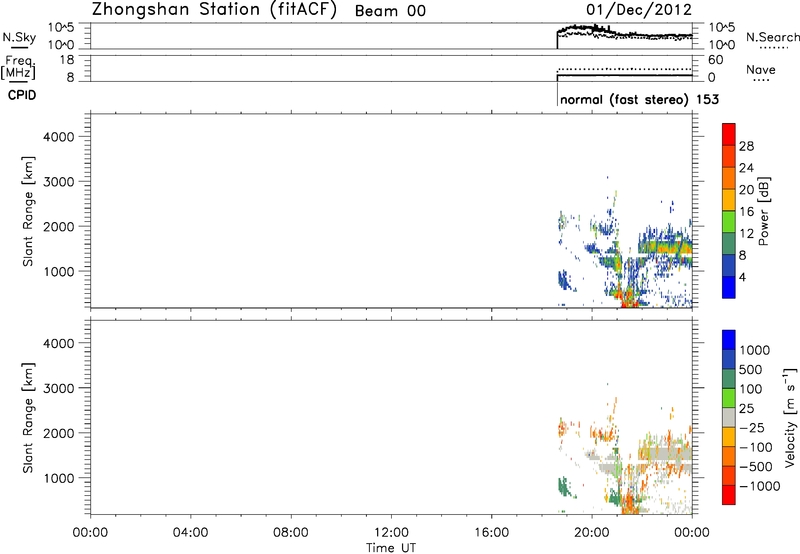Pick Velocity colorbar segment -25 to -100
800x554 pixels.
[729, 437]
